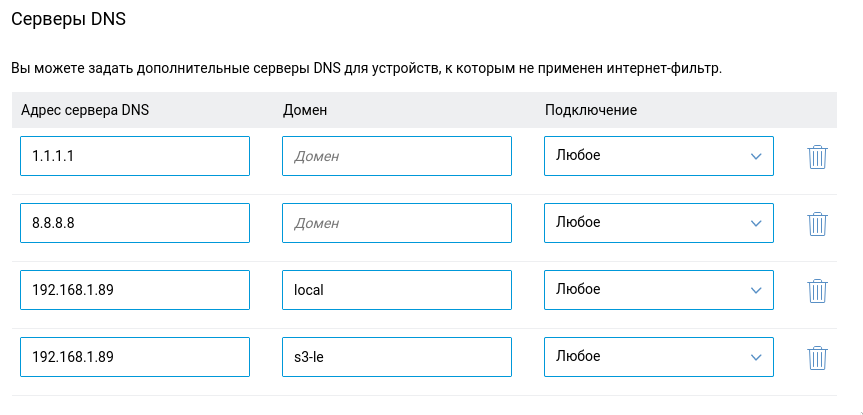Click the address field in the s3-le domain row
Viewport: 863px width, 415px height.
(135, 357)
